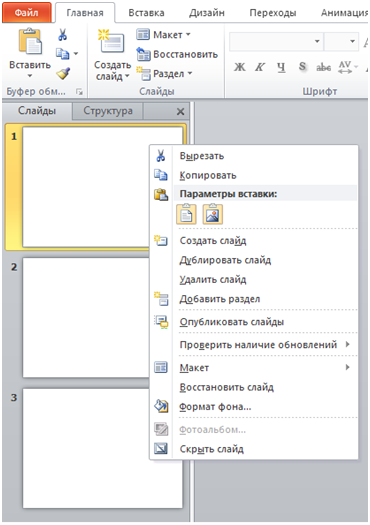Expand Проверить наличие обновлений submenu
The height and width of the screenshot is (525, 370).
point(348,344)
